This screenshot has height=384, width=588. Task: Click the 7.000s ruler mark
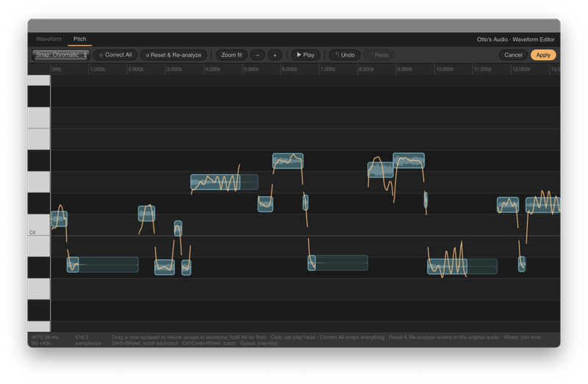coord(328,69)
